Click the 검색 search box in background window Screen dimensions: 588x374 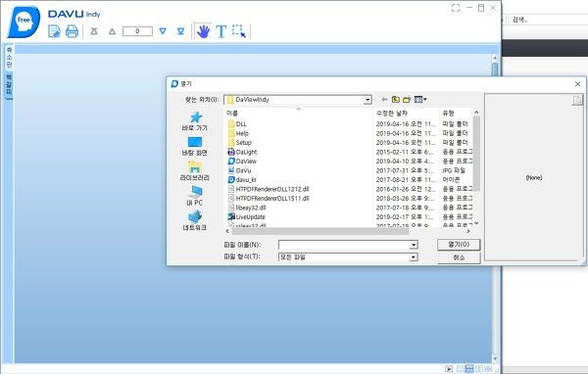pyautogui.click(x=548, y=20)
